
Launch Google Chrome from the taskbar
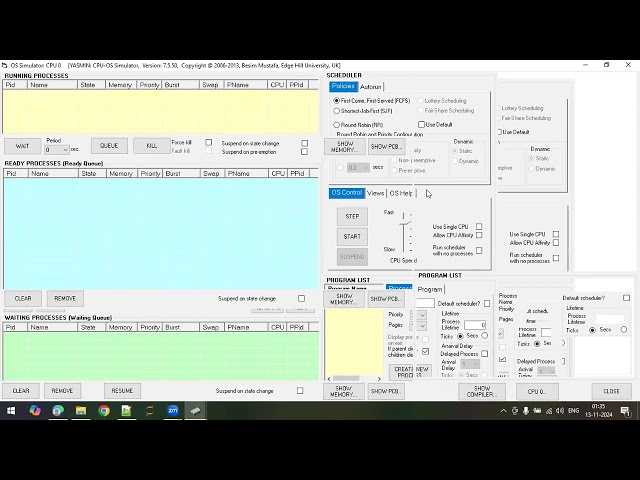104,411
